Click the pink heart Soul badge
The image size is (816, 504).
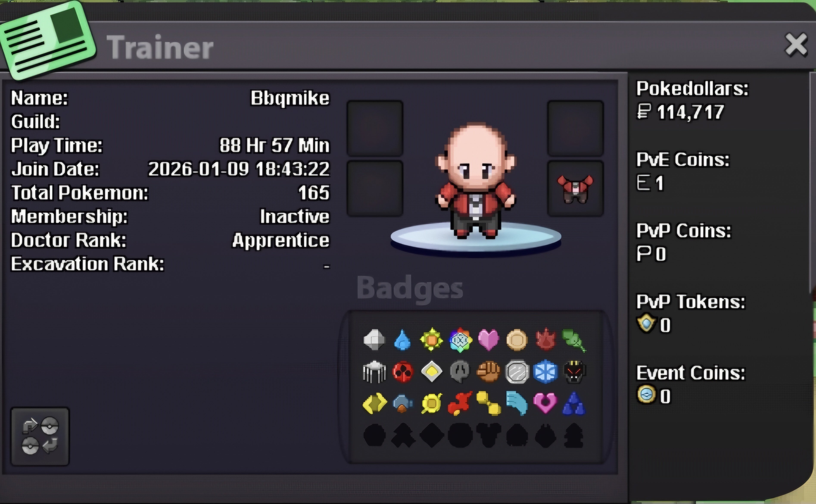point(488,340)
